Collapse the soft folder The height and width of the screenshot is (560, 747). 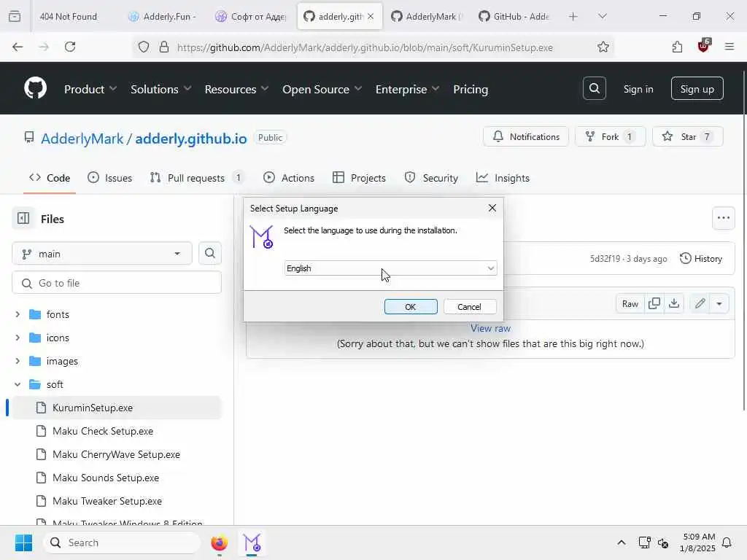[x=18, y=384]
